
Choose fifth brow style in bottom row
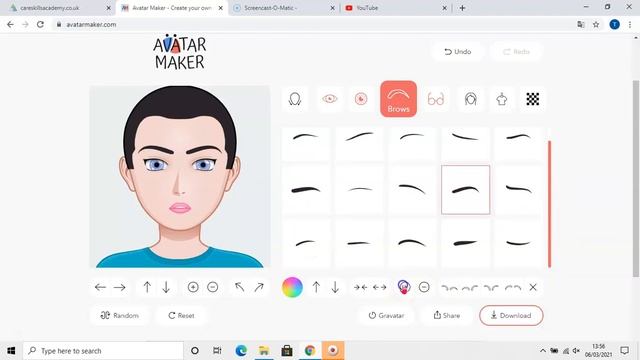tap(518, 243)
